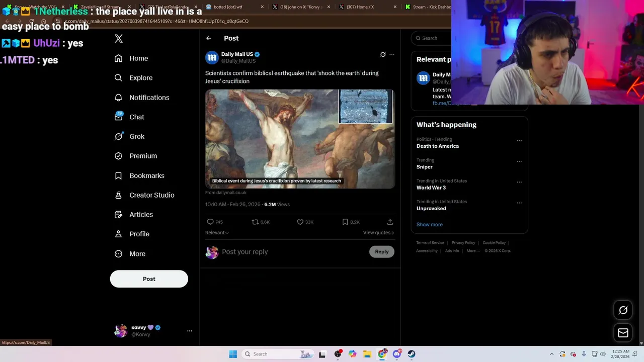The height and width of the screenshot is (362, 644).
Task: Click the Grok explain icon on the post
Action: (x=383, y=54)
